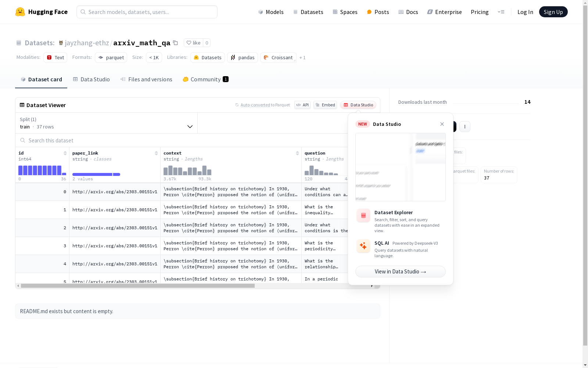588x368 pixels.
Task: Switch to the Data Studio tab
Action: click(x=91, y=79)
